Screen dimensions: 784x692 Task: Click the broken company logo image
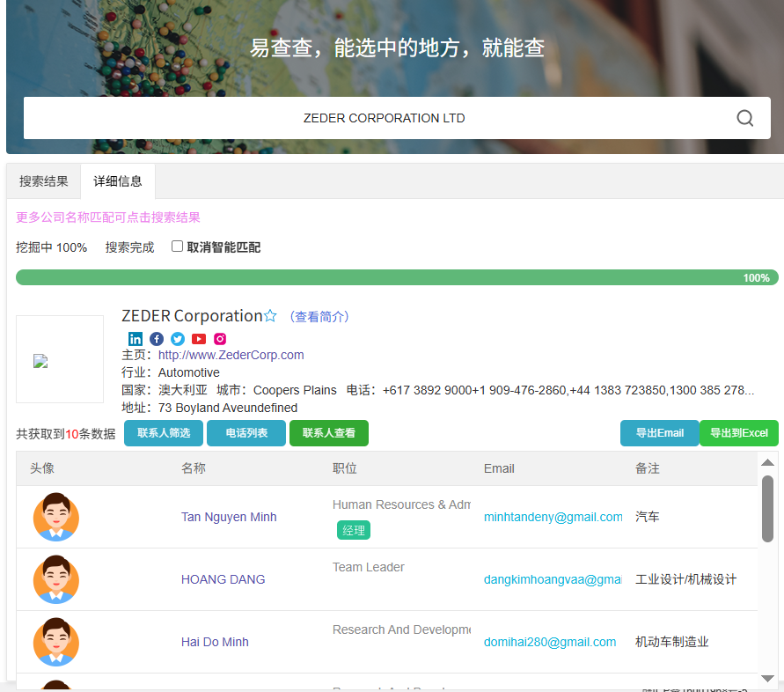click(x=40, y=361)
